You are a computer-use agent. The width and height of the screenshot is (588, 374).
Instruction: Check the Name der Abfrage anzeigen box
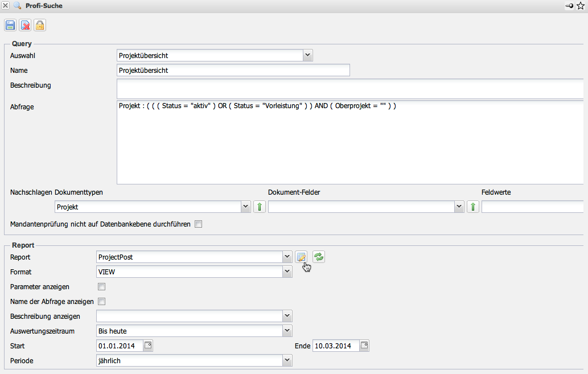(x=102, y=302)
